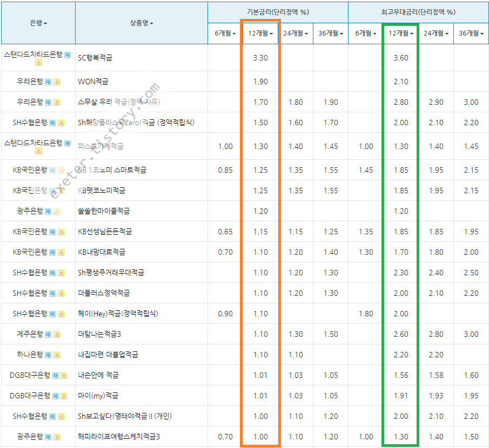Sort by 기본금리 36개월 column

pos(331,33)
